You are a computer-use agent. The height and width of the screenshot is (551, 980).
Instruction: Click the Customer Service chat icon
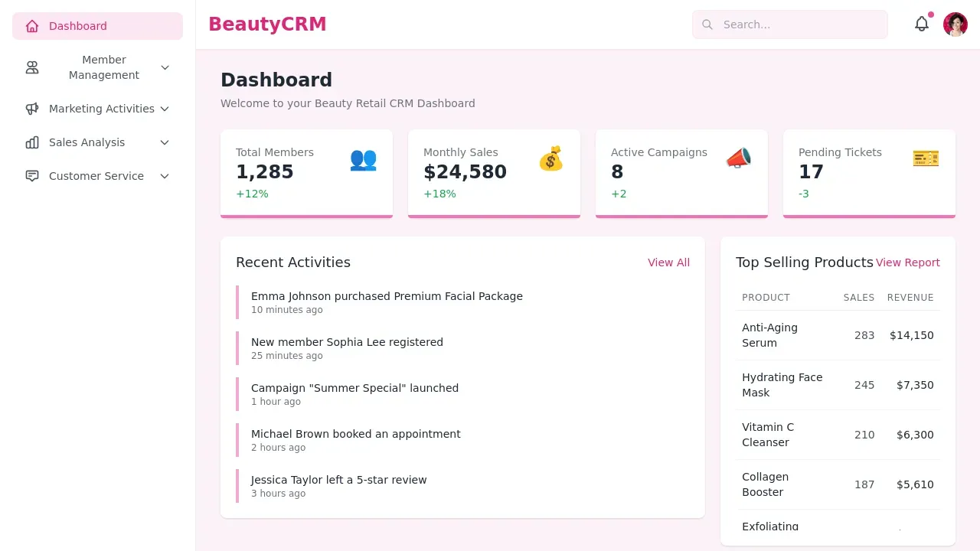click(x=32, y=176)
